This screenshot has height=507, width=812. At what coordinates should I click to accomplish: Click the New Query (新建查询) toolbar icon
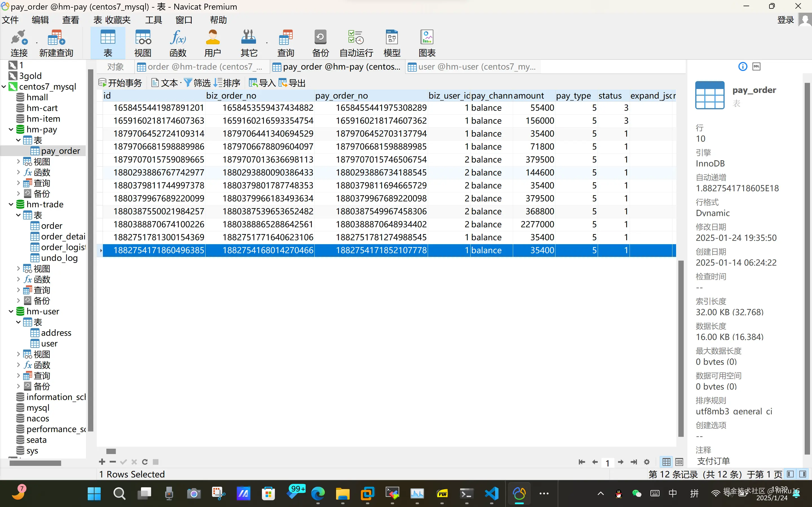[x=56, y=43]
